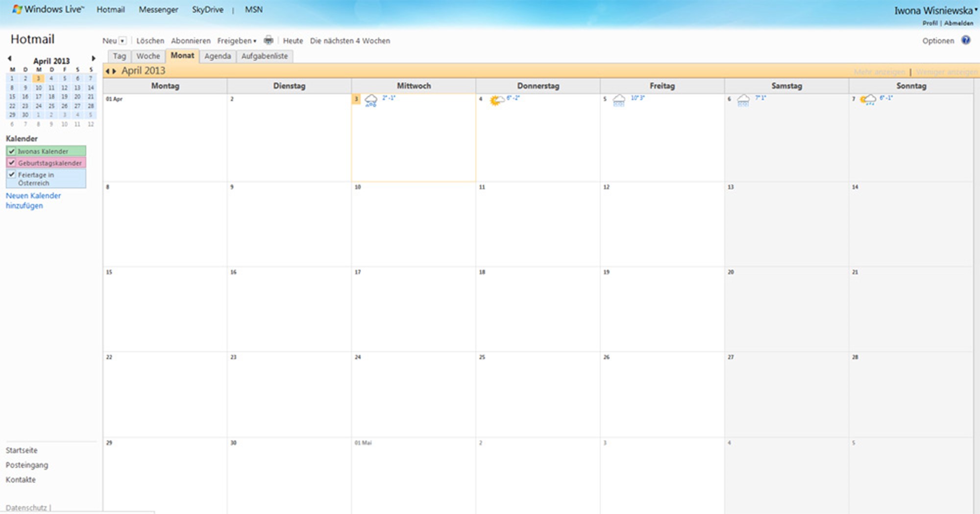
Task: Click blue Feiertage in Österreich color label
Action: pyautogui.click(x=46, y=179)
